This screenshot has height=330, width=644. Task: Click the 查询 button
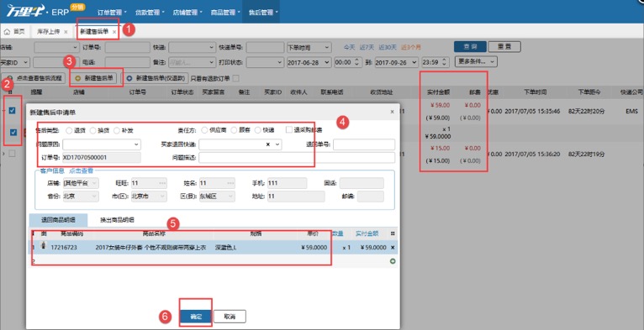[470, 46]
